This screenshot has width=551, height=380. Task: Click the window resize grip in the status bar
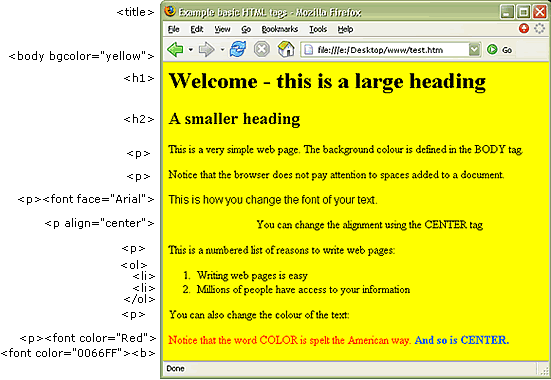coord(544,370)
